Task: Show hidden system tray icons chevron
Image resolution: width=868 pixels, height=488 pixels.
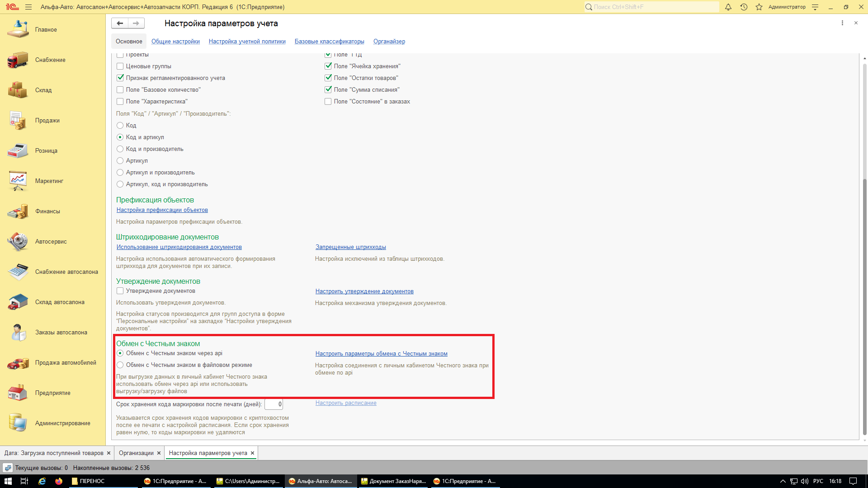Action: (783, 481)
